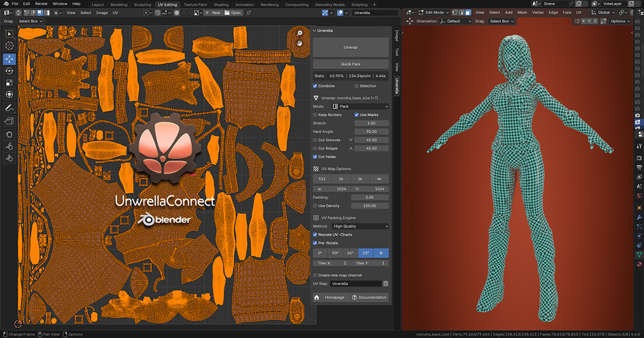Open the Image menu in UV editor

[x=102, y=13]
